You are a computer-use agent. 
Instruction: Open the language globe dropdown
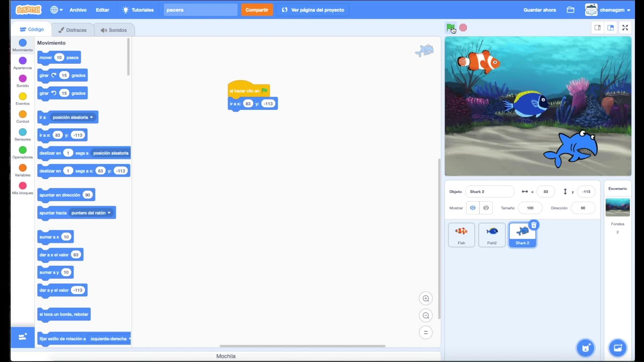coord(56,10)
